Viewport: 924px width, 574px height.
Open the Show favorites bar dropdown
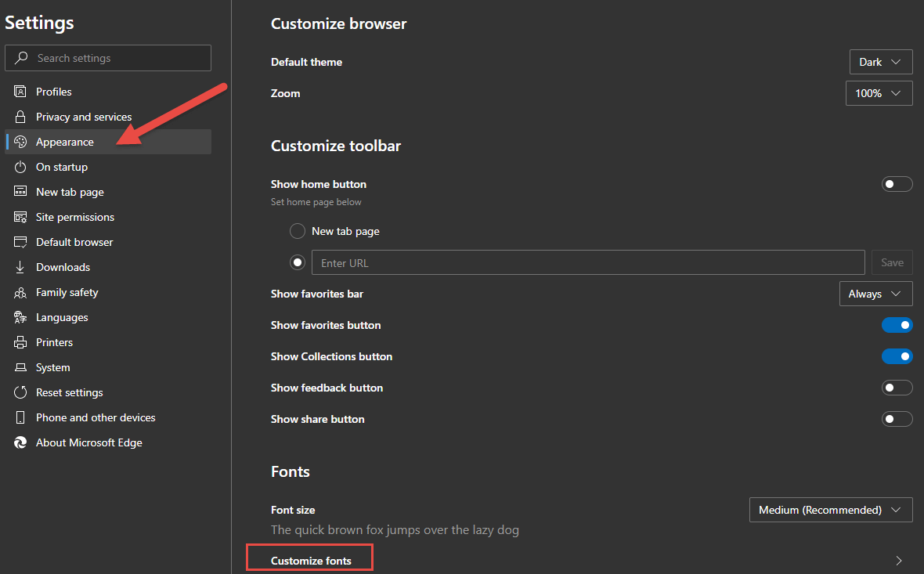[x=875, y=294]
